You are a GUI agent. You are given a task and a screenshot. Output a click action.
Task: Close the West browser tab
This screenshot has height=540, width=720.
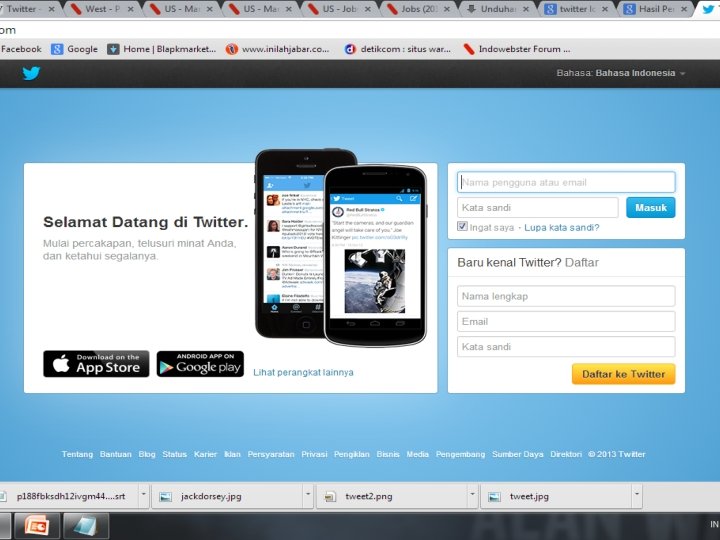click(x=131, y=9)
